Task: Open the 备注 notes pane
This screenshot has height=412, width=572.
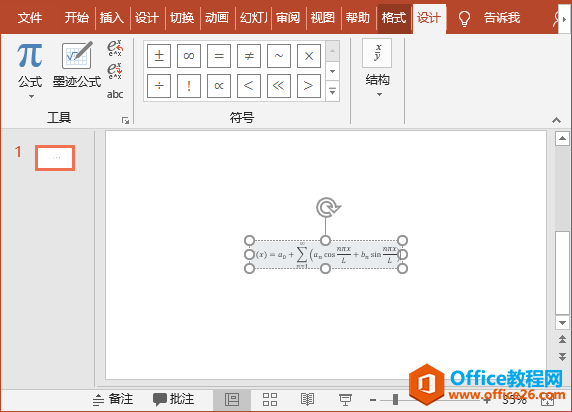Action: pos(113,399)
